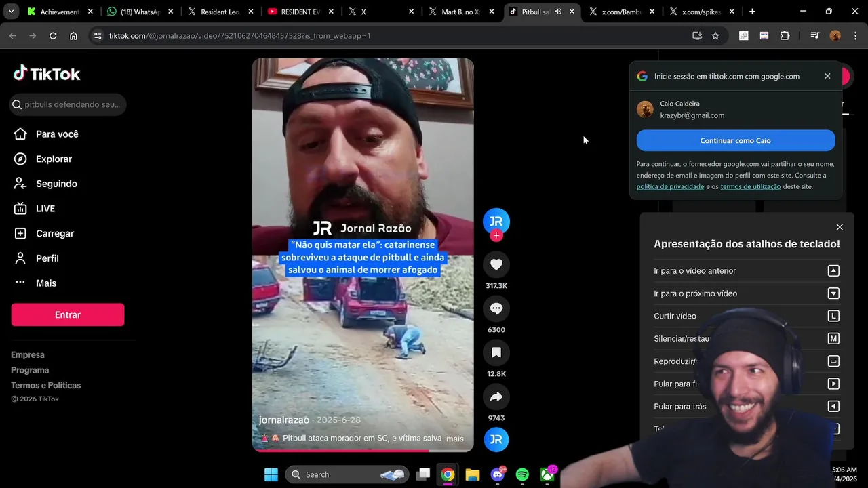Image resolution: width=868 pixels, height=488 pixels.
Task: Open File Explorer from the taskbar
Action: tap(473, 474)
